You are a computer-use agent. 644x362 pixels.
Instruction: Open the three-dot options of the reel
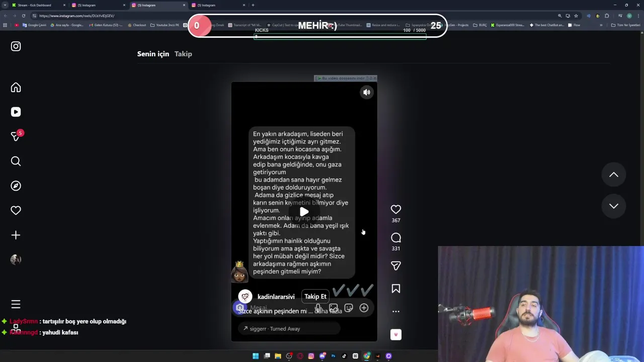(396, 311)
